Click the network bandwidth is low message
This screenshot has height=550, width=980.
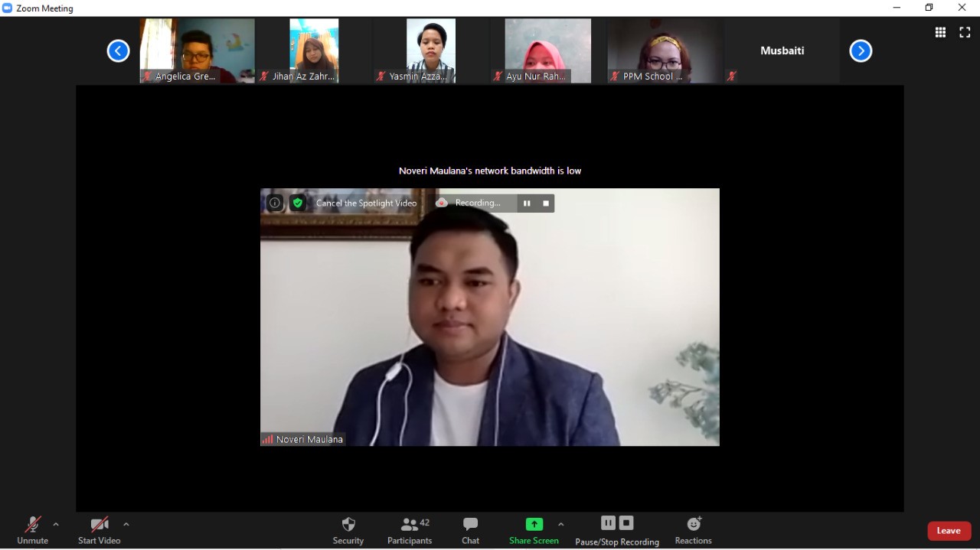pos(490,171)
